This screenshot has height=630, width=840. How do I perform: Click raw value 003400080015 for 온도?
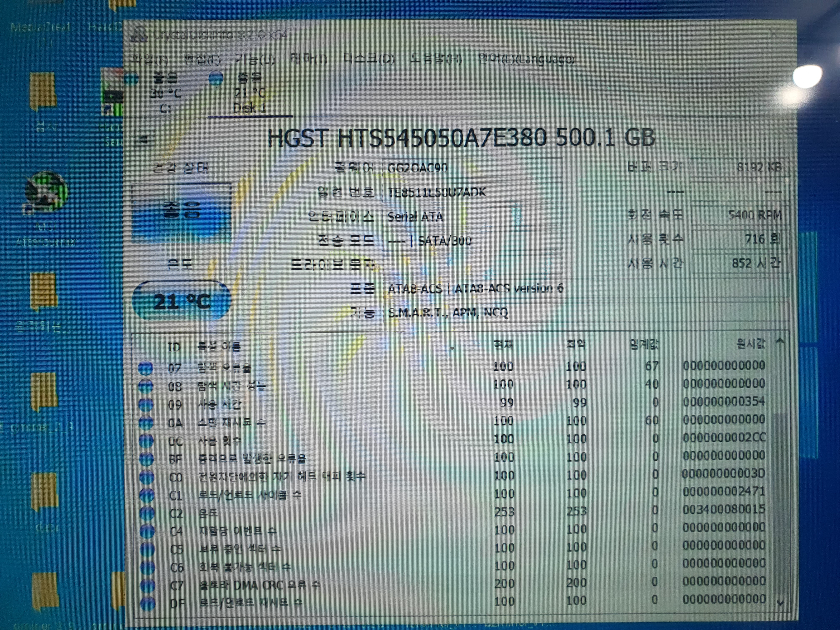(x=724, y=509)
